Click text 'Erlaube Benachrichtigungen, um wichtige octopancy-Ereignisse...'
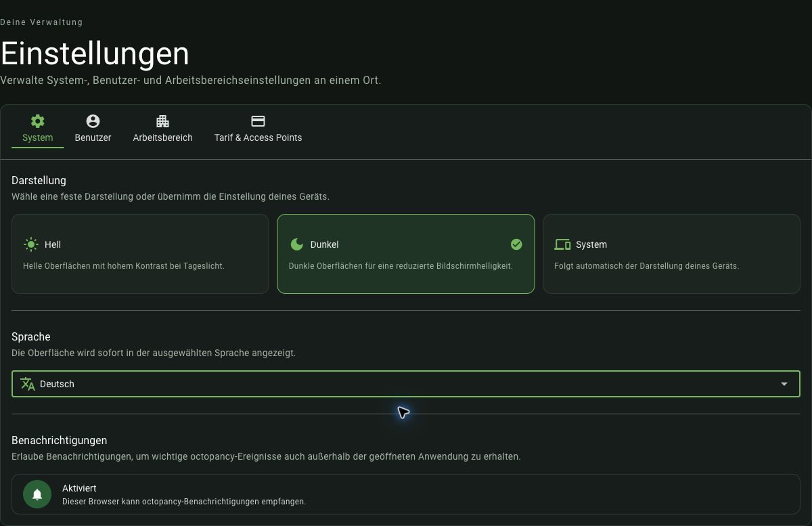 coord(266,457)
